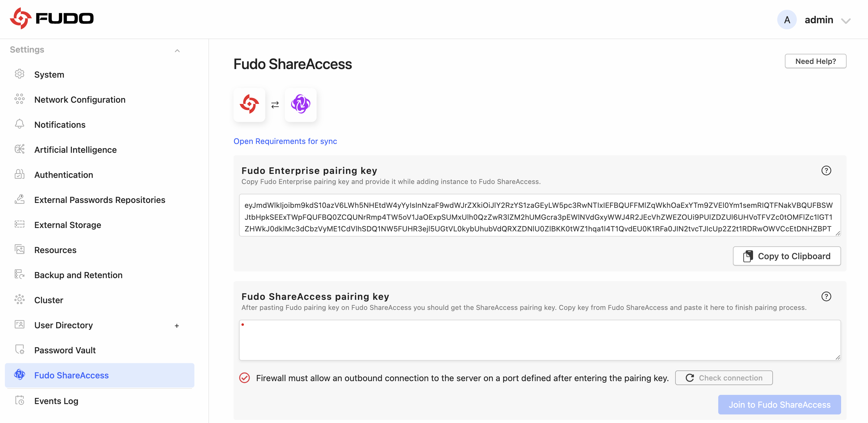Open help icon for ShareAccess pairing key
The image size is (868, 423).
coord(826,296)
